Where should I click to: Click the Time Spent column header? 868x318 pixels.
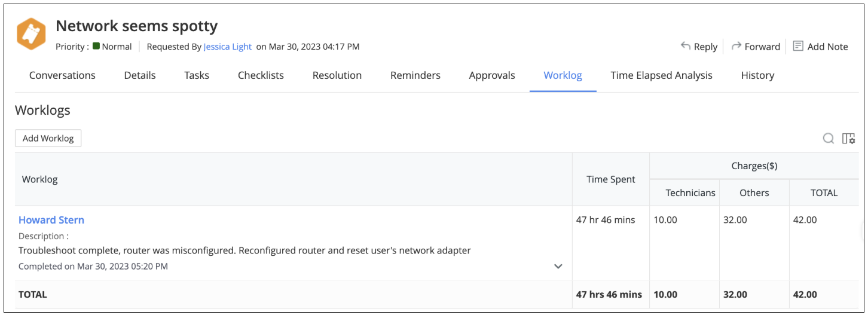click(610, 179)
